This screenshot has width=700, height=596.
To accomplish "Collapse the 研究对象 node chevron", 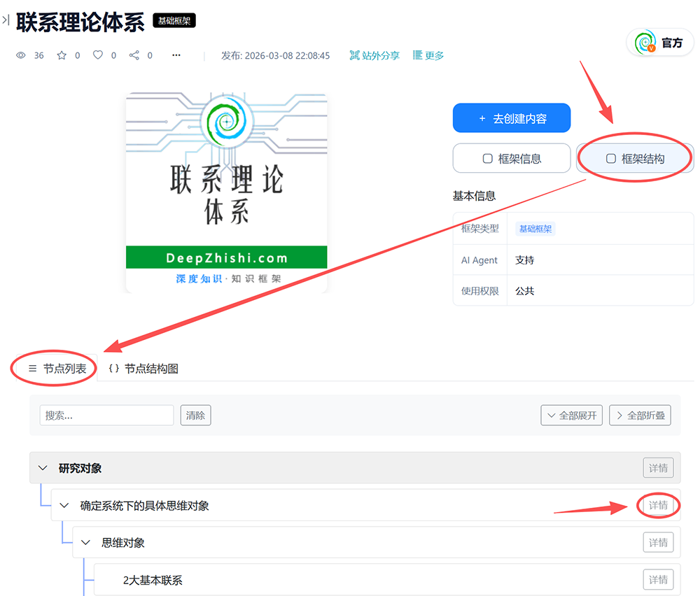I will tap(43, 468).
